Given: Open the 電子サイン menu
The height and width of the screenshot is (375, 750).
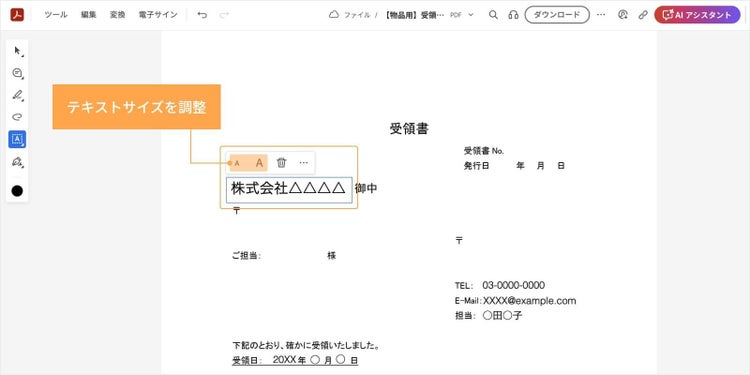Looking at the screenshot, I should [x=158, y=15].
